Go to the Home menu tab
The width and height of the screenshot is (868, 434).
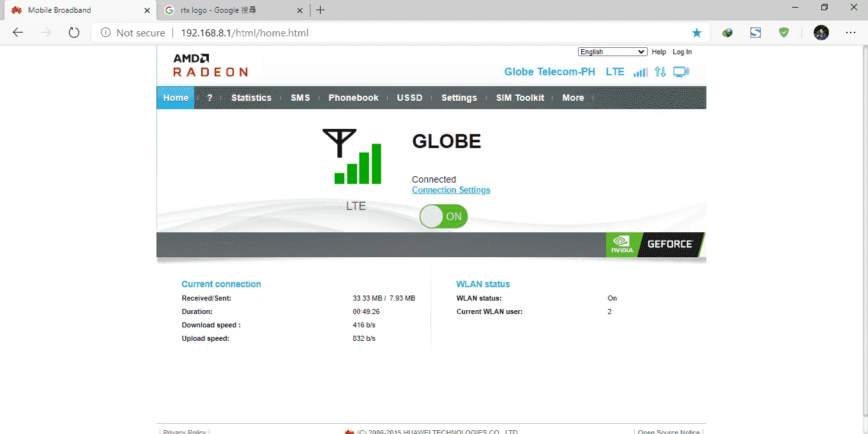tap(176, 98)
